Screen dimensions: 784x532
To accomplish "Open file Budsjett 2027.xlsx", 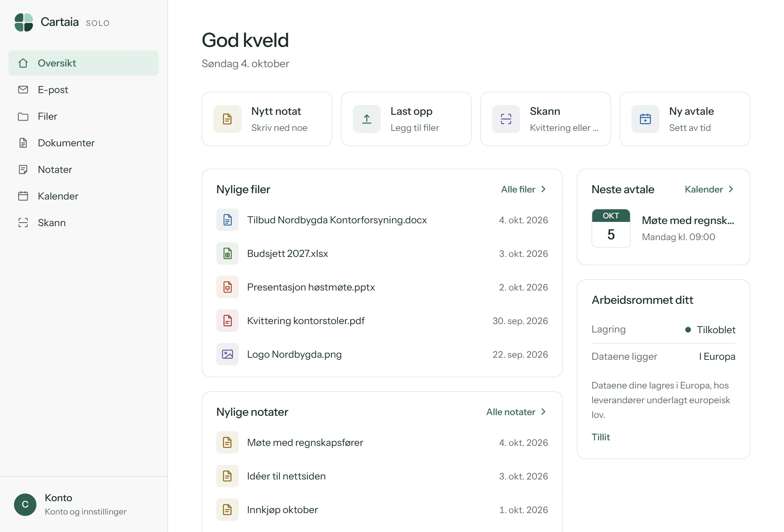I will [x=382, y=253].
